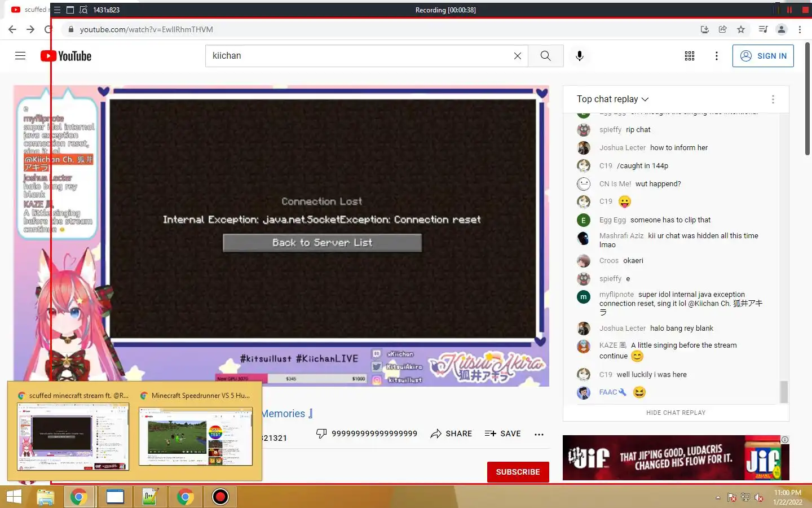Viewport: 812px width, 508px height.
Task: Click the magnifier search button
Action: [x=545, y=56]
